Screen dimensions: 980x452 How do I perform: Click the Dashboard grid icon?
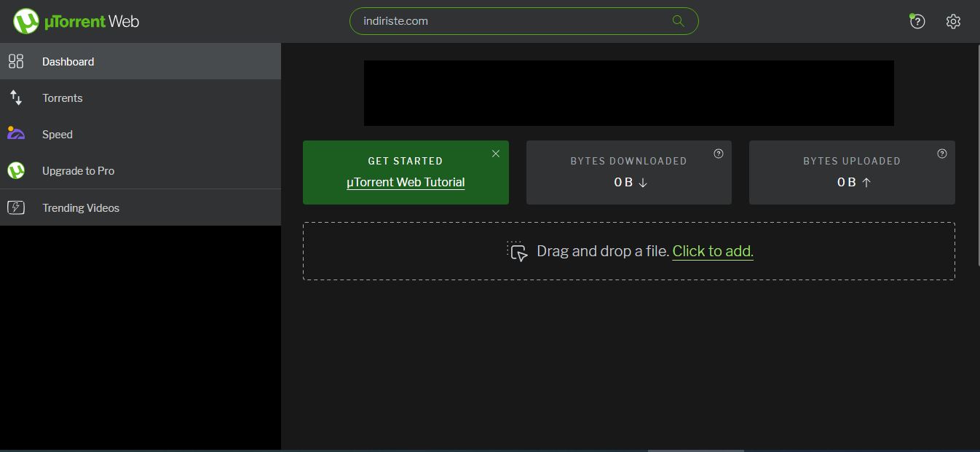click(x=16, y=61)
